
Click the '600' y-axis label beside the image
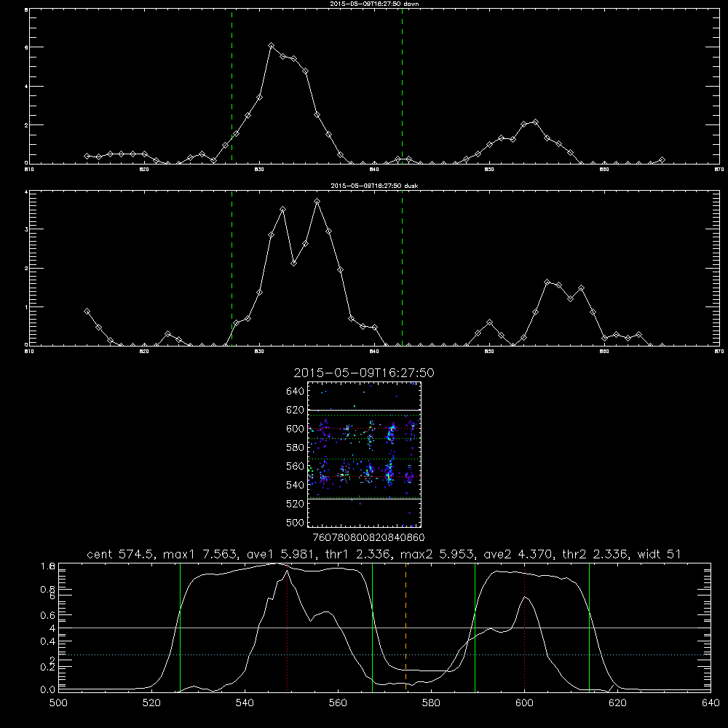[296, 429]
